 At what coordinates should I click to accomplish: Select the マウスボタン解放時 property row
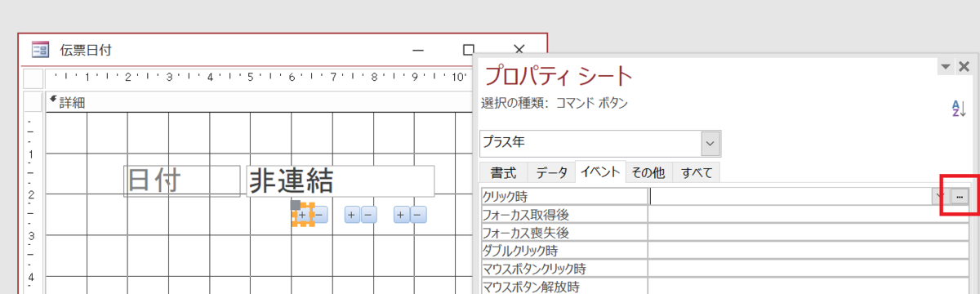pos(724,287)
